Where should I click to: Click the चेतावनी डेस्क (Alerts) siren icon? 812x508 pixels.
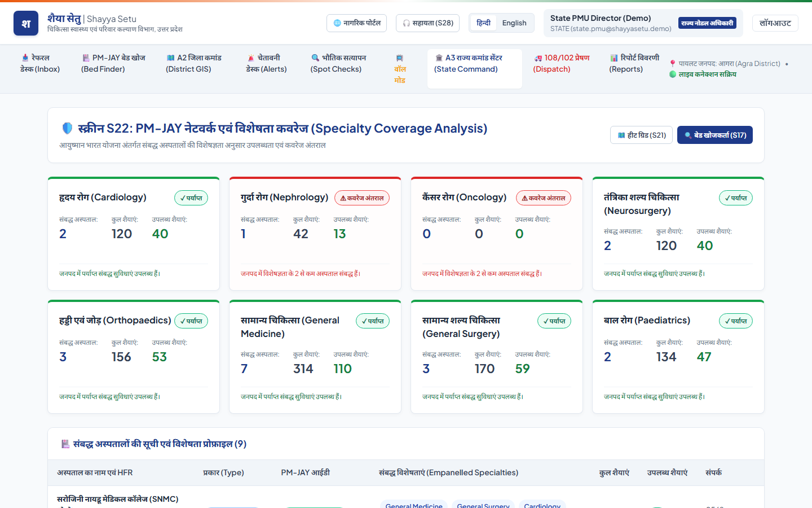[251, 58]
